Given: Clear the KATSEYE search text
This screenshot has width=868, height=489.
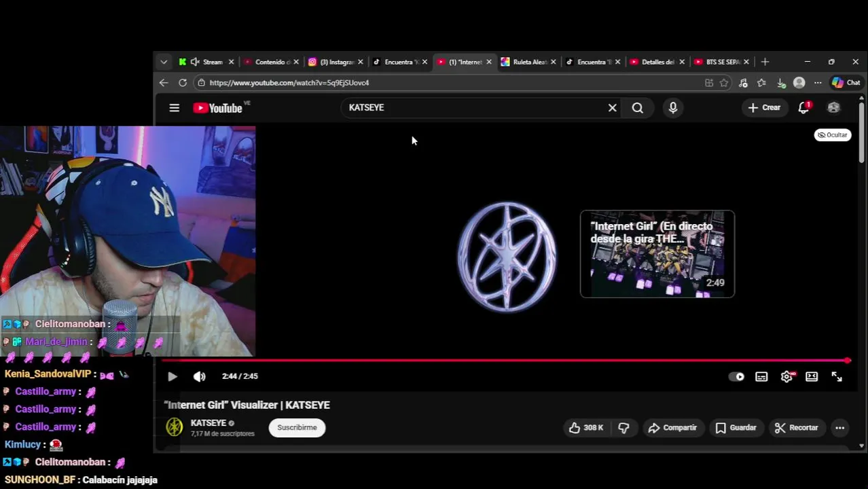Looking at the screenshot, I should (x=612, y=107).
